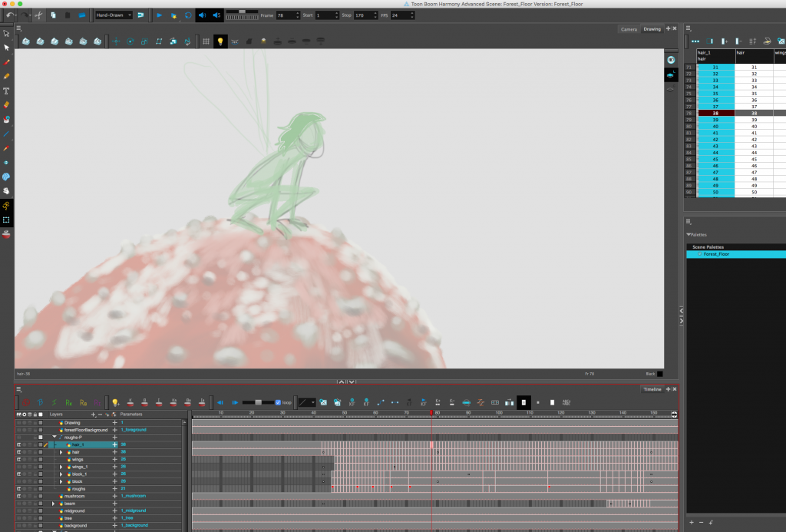This screenshot has width=786, height=532.
Task: Select the background layer in timeline
Action: (x=75, y=526)
